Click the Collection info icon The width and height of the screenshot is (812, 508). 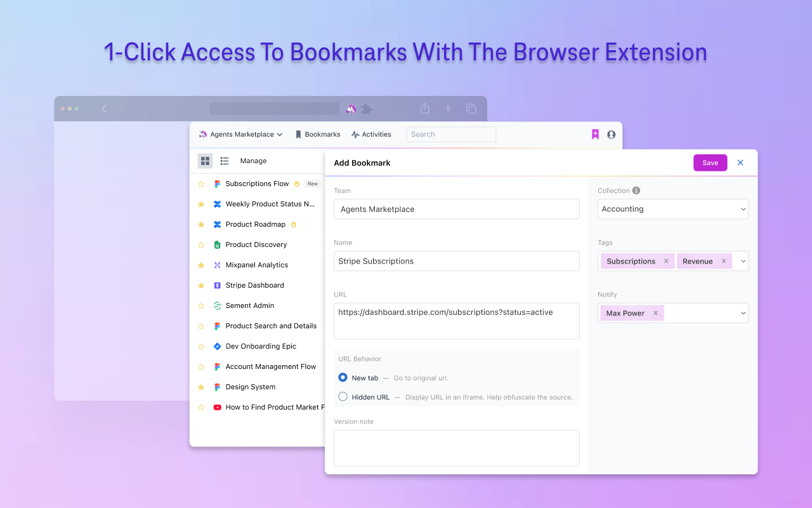[x=636, y=190]
